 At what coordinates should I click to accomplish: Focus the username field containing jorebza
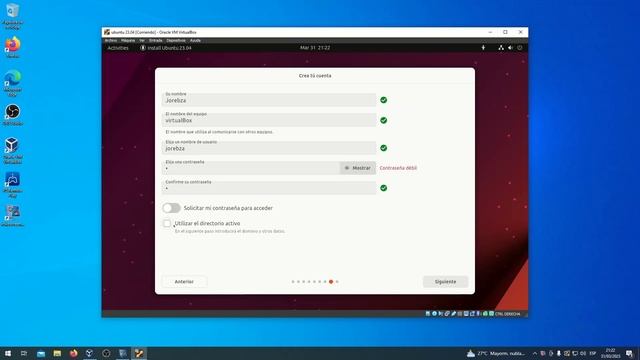[x=269, y=148]
